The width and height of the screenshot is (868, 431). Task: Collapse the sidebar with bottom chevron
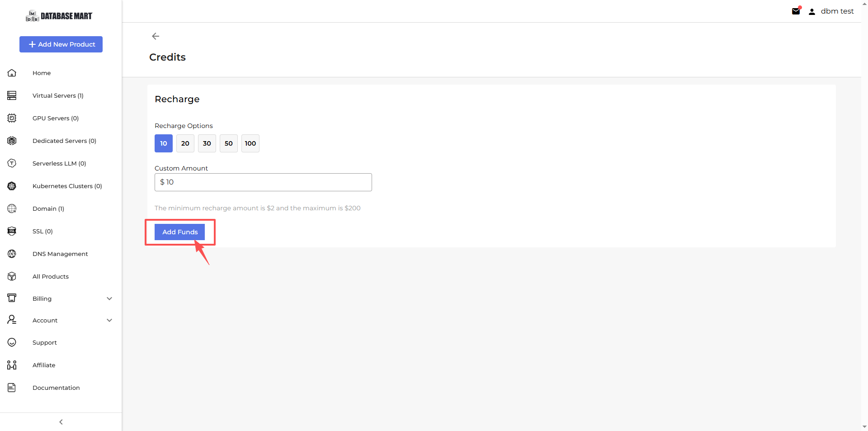61,422
